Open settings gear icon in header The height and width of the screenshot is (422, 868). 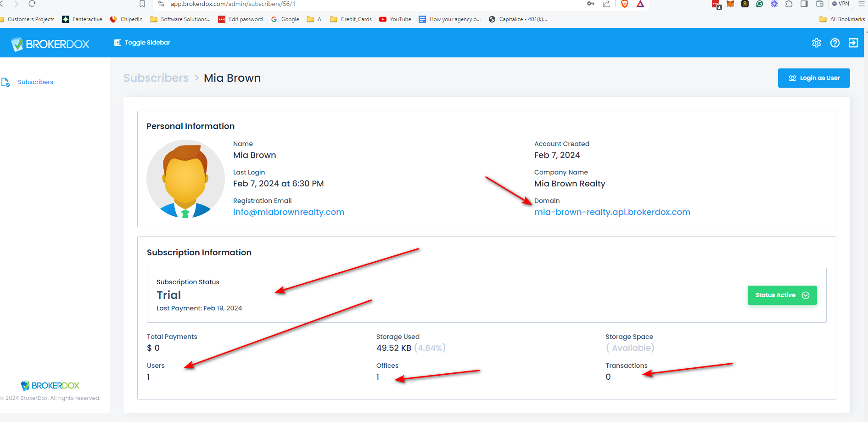[817, 43]
